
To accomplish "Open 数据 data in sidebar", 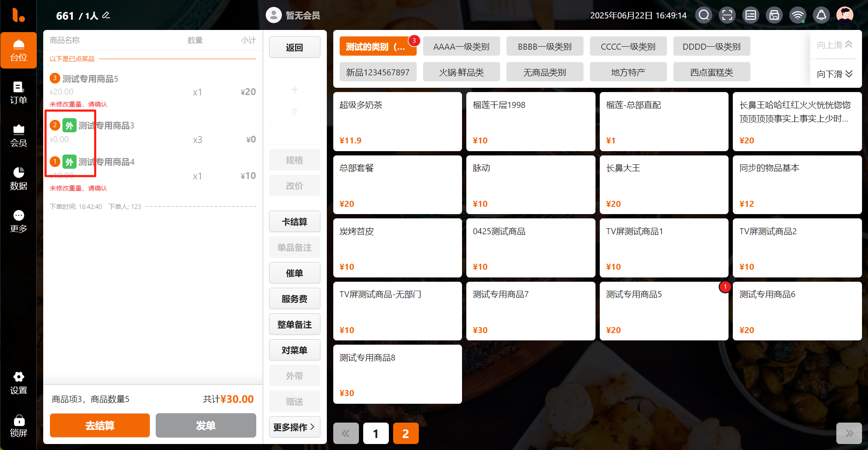I will [x=18, y=179].
